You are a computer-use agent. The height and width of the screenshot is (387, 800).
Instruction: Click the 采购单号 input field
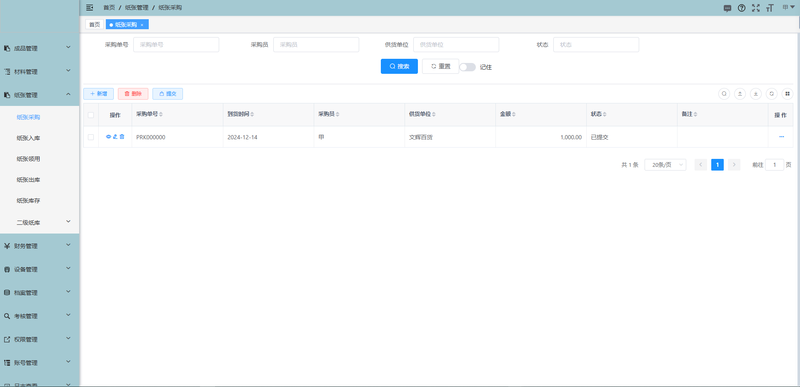[176, 44]
